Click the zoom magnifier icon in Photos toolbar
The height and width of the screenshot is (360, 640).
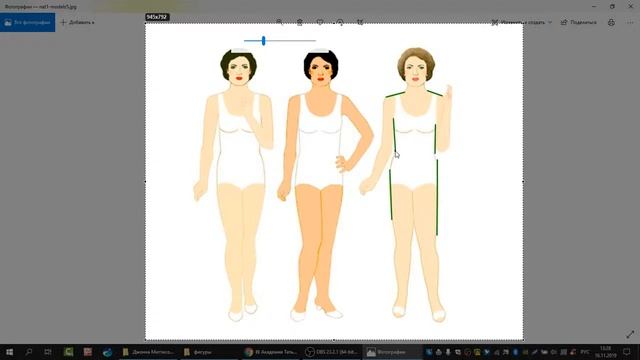click(x=280, y=22)
